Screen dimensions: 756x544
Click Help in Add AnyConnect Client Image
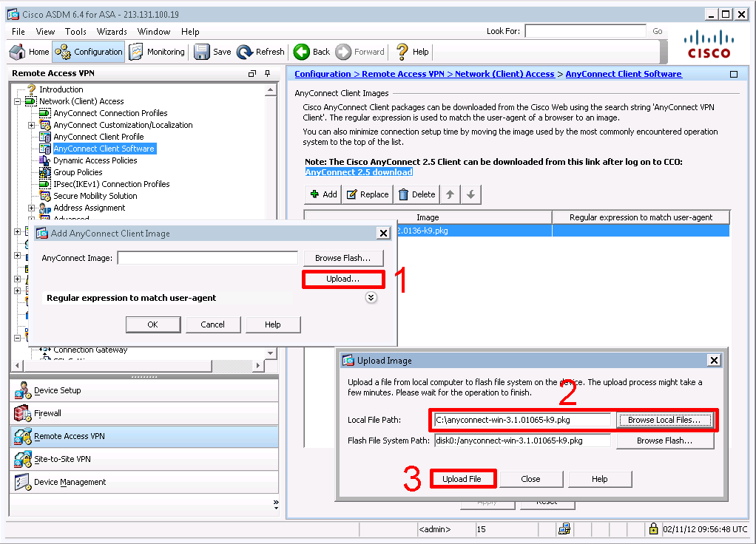point(273,324)
